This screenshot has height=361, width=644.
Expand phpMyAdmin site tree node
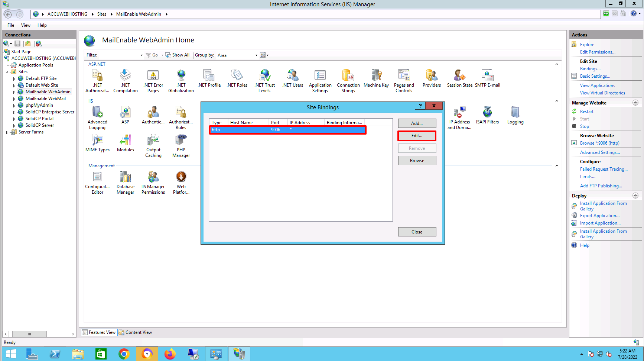coord(14,106)
